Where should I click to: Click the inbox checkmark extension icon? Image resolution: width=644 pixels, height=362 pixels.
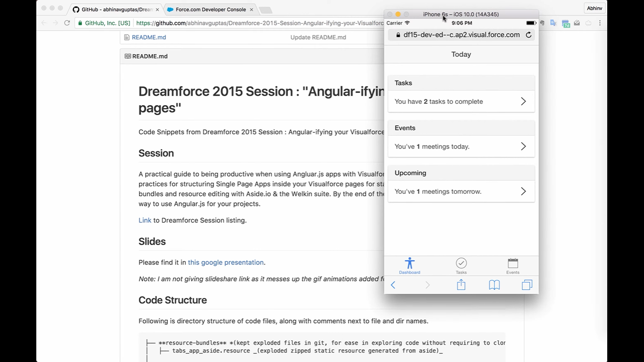[x=577, y=23]
